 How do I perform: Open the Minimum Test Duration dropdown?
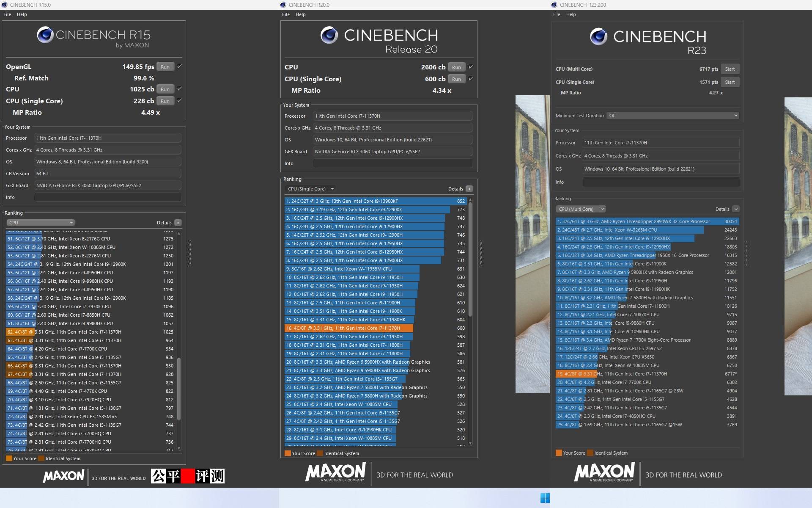click(672, 116)
